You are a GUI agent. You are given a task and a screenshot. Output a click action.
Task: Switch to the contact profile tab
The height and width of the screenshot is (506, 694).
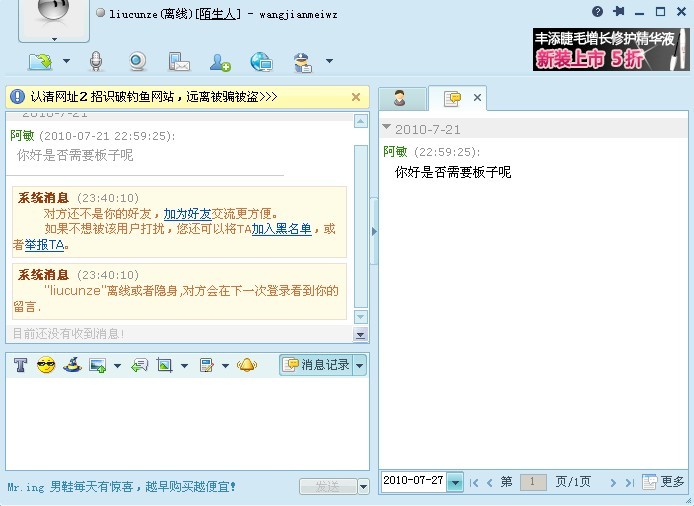pyautogui.click(x=400, y=98)
